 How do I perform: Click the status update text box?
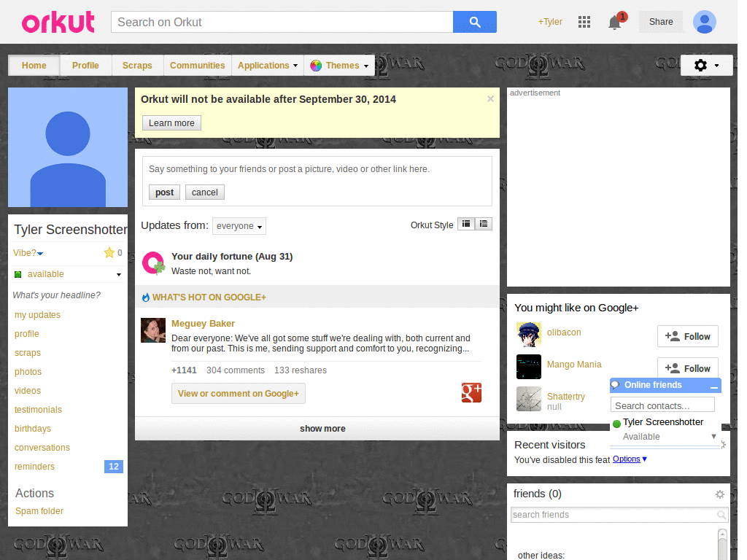pos(317,169)
